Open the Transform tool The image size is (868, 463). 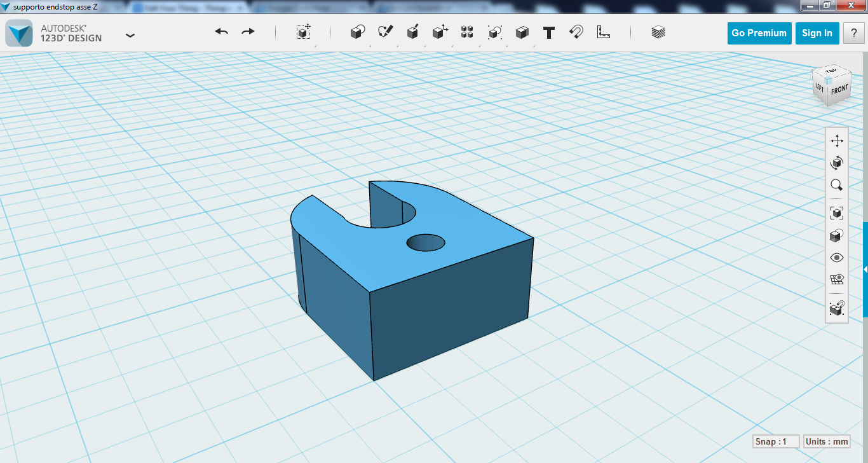(304, 32)
